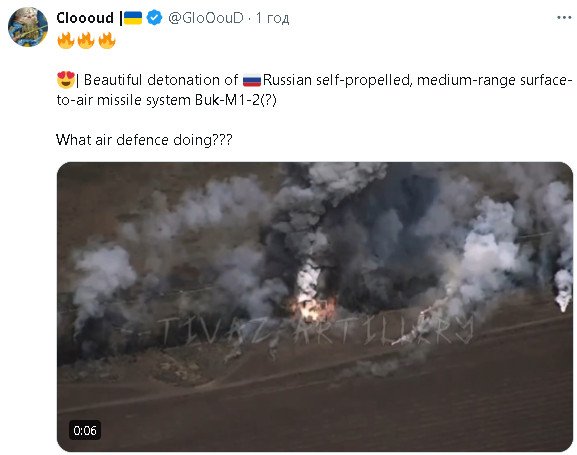Image resolution: width=577 pixels, height=455 pixels.
Task: Click the Ukrainian flag emoji beside the name
Action: coord(133,18)
